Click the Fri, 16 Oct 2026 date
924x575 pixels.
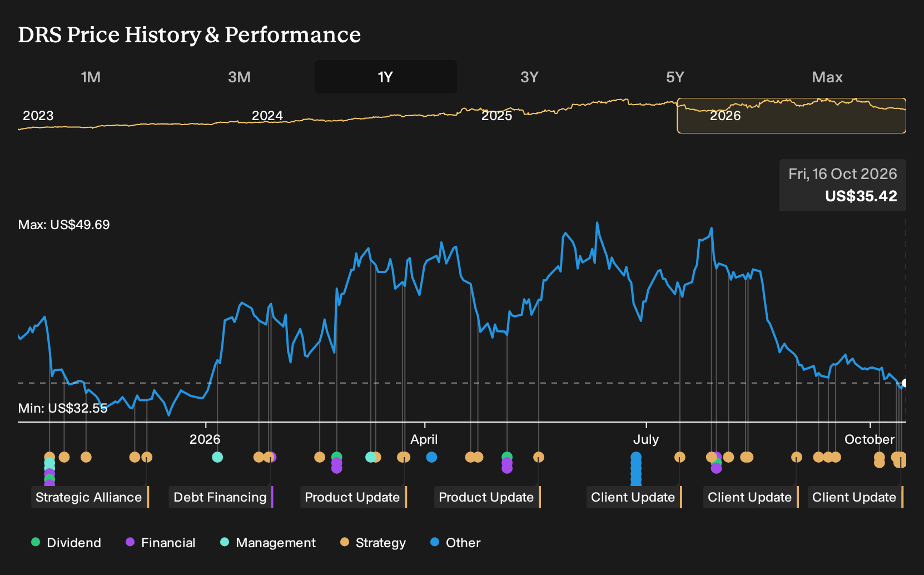pos(843,174)
